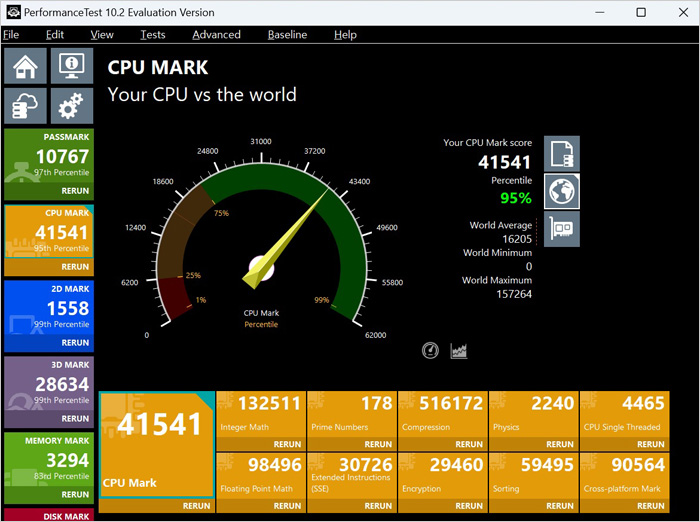Maximize the PerformanceTest window
Image resolution: width=700 pixels, height=522 pixels.
(641, 12)
